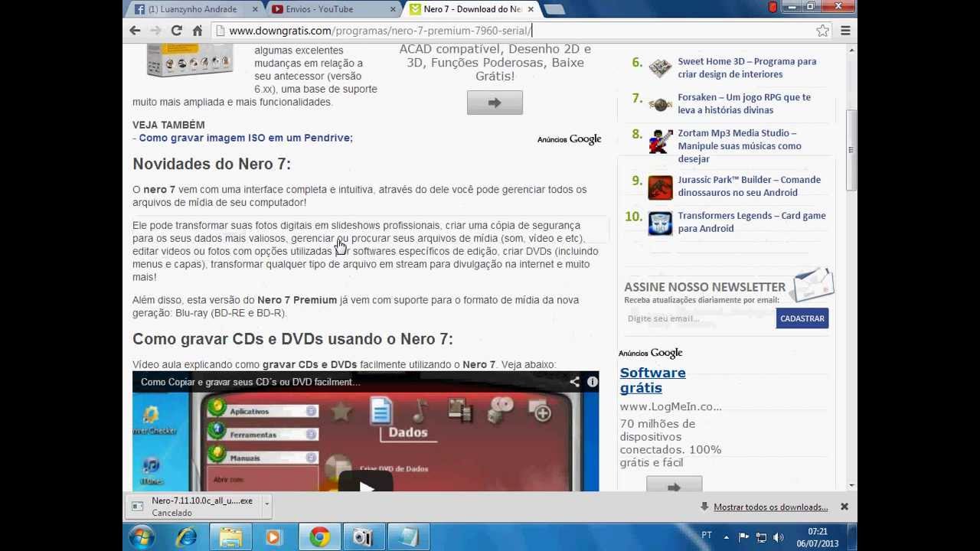
Task: Click the arrow button under the LogMeIn ad
Action: [x=674, y=485]
